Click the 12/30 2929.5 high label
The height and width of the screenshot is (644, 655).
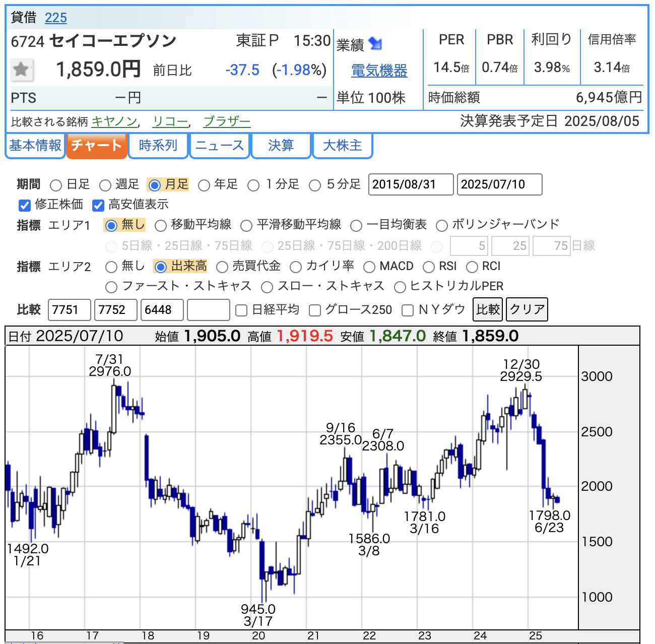click(521, 370)
